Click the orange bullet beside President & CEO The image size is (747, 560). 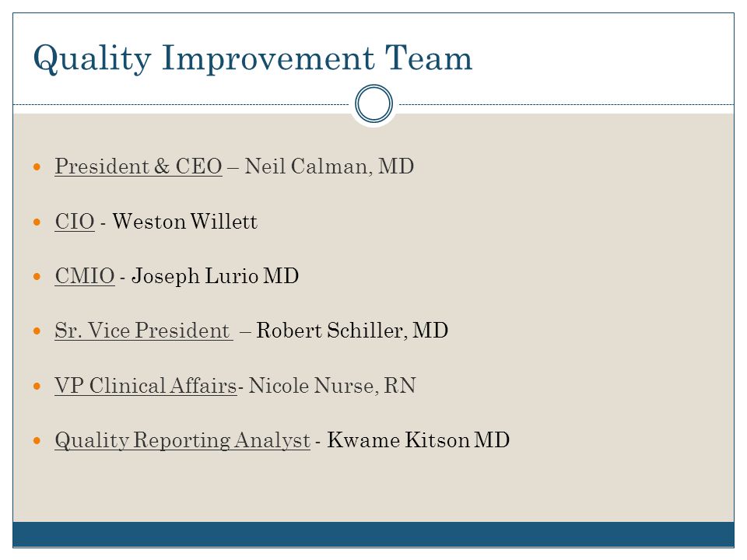pos(37,167)
